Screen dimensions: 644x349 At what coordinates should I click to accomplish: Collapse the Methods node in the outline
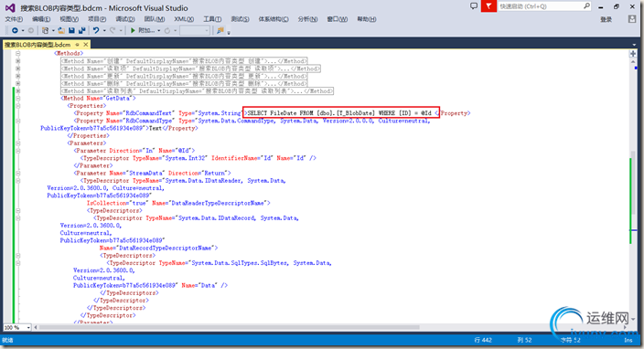click(x=17, y=53)
